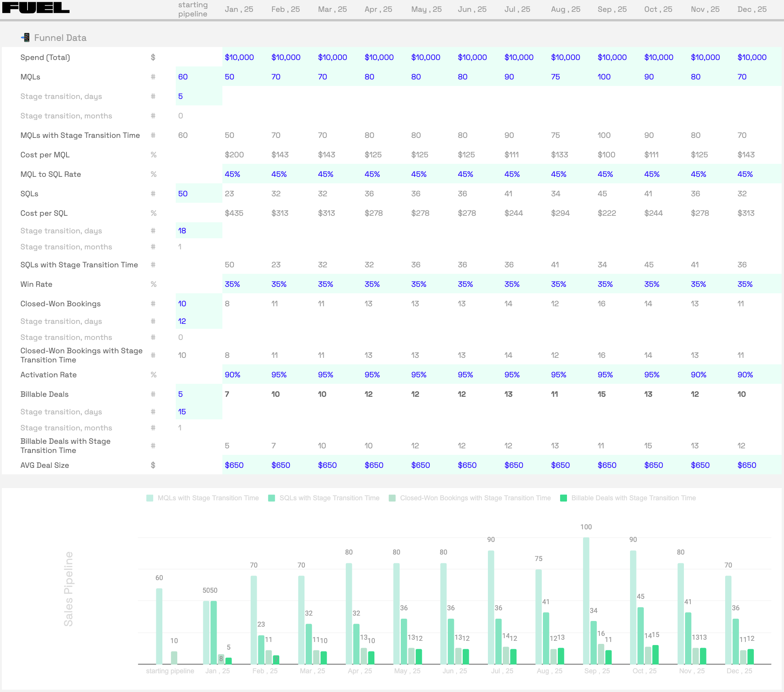Image resolution: width=784 pixels, height=692 pixels.
Task: Click the Funnel Data phone icon
Action: coord(25,37)
